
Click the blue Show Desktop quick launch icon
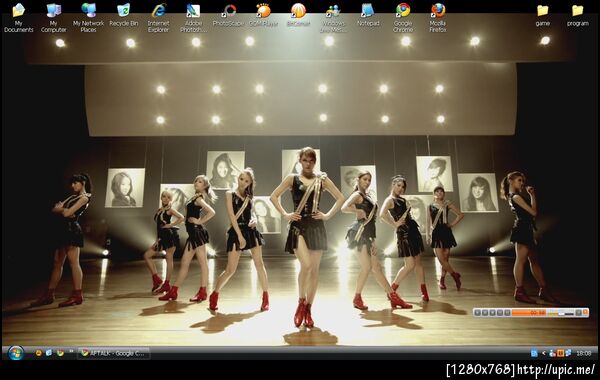coord(49,353)
